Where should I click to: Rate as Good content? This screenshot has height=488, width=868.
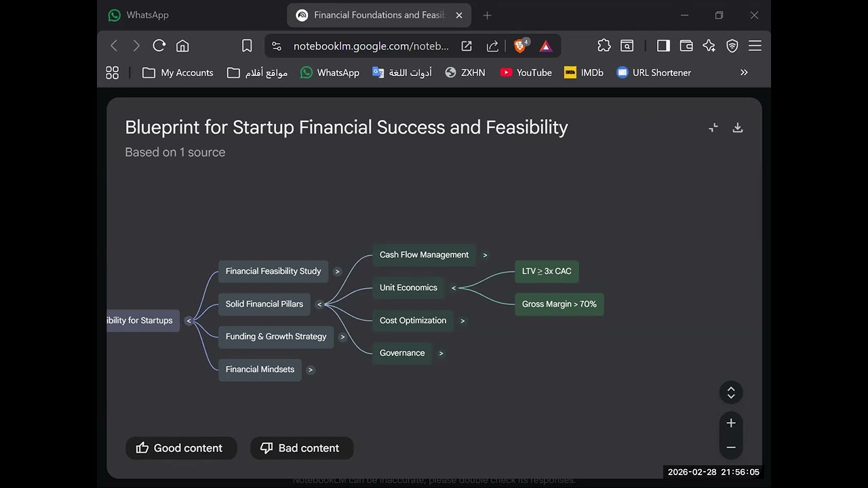point(181,448)
